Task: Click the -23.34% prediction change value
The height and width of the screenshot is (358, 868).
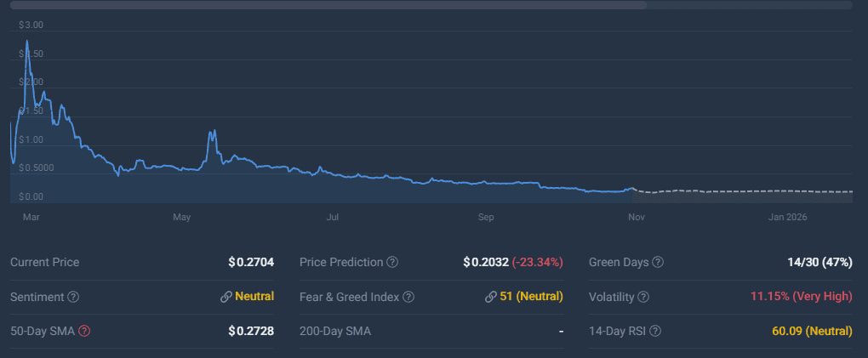Action: click(537, 263)
